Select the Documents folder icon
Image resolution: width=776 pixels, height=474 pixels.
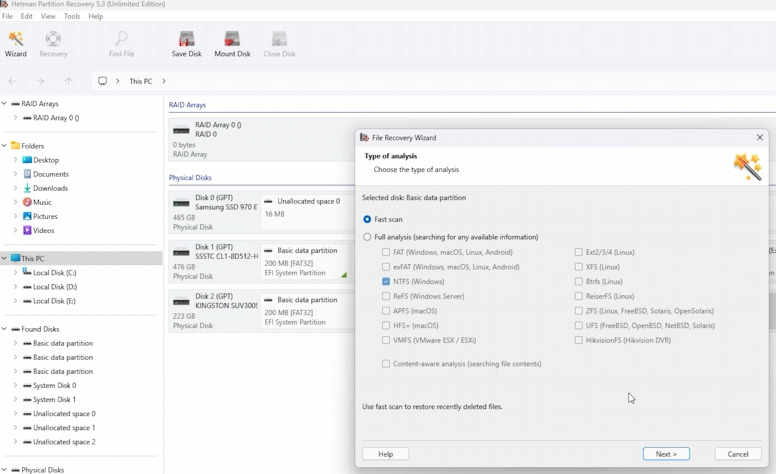tap(27, 174)
